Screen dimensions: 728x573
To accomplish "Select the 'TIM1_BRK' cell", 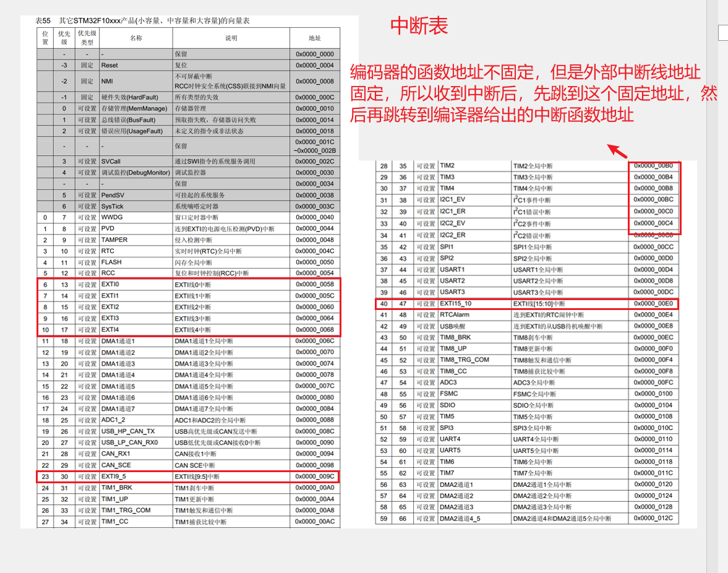I will point(136,488).
